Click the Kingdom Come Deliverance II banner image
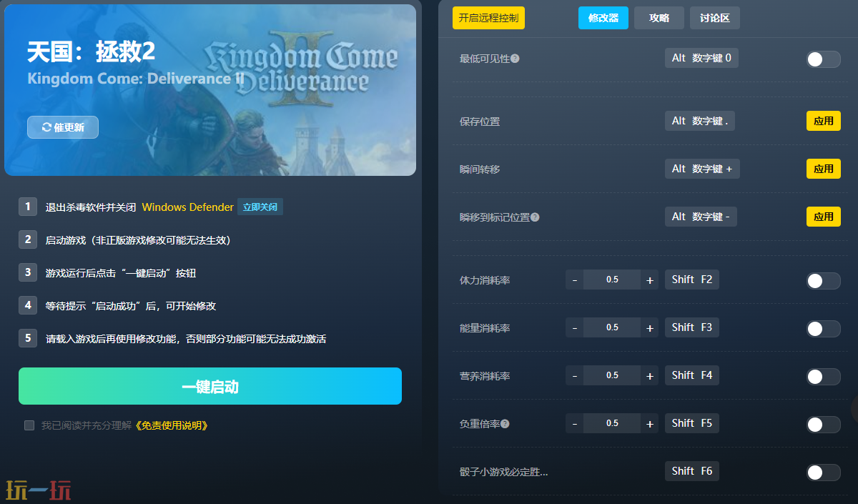The image size is (858, 504). pos(210,90)
